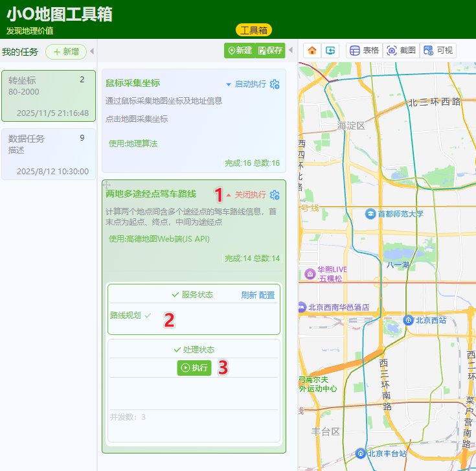476x471 pixels.
Task: Select the 数据任务 task card
Action: click(x=49, y=154)
